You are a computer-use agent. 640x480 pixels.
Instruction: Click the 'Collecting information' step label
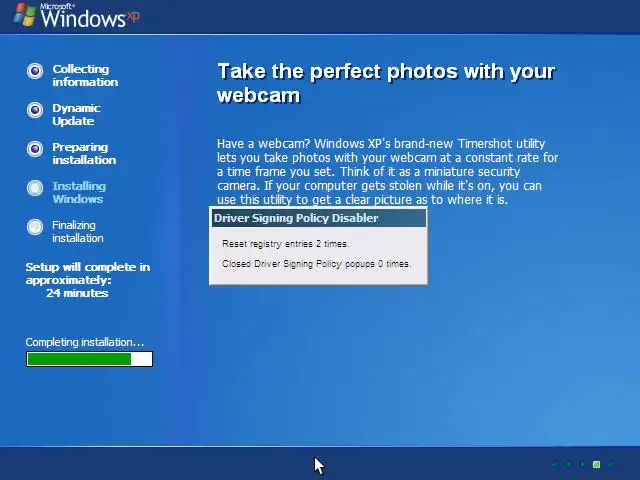pyautogui.click(x=85, y=76)
